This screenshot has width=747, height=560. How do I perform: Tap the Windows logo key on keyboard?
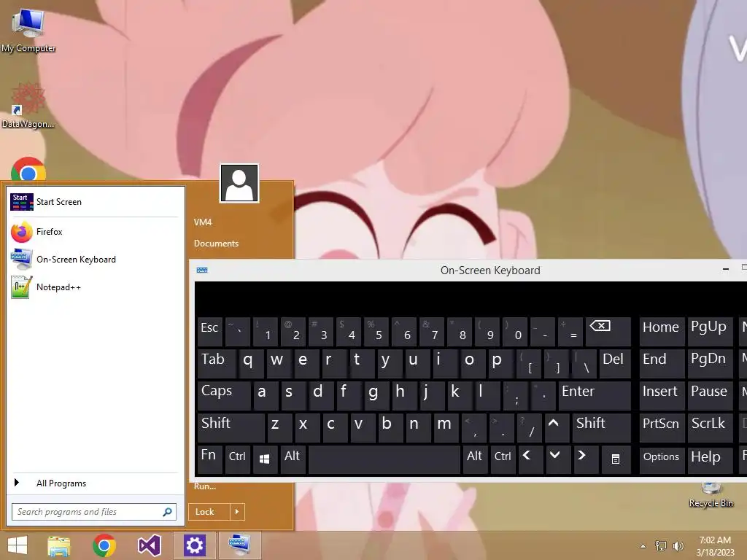pos(265,459)
